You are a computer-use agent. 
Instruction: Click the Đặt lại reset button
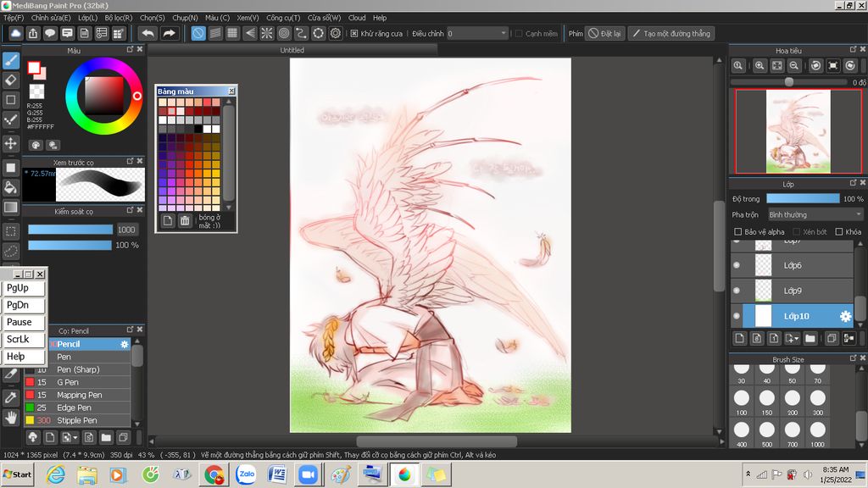pos(604,34)
